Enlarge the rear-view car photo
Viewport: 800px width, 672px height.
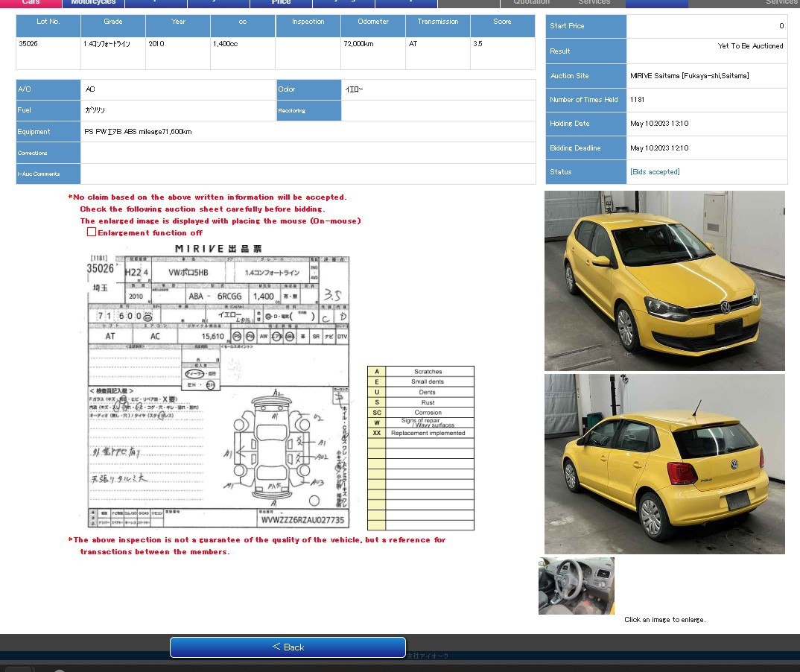(x=664, y=462)
